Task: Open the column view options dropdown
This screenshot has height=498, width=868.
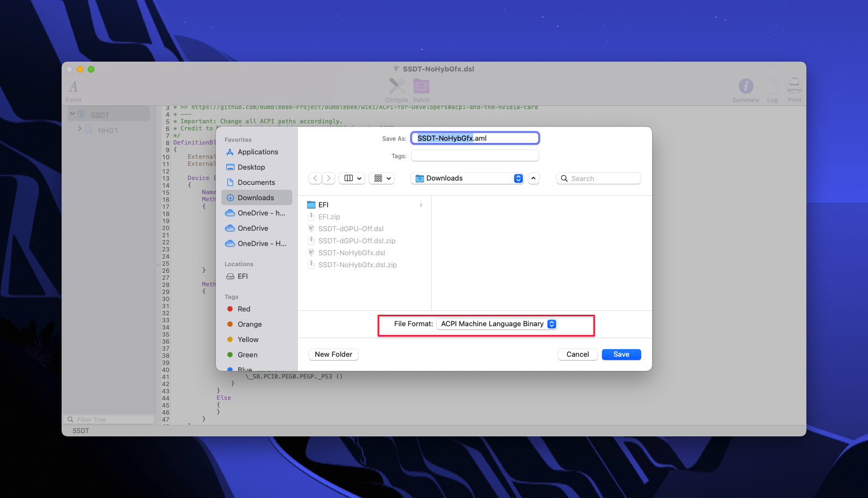Action: click(x=352, y=178)
